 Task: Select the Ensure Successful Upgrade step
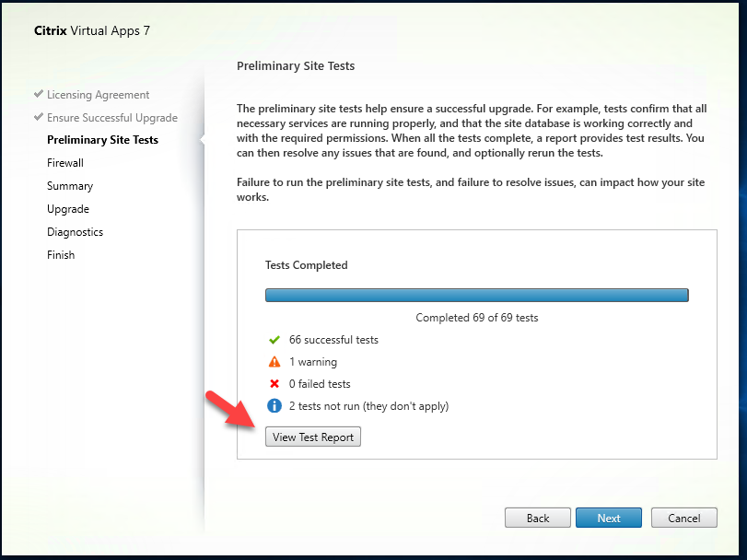coord(112,118)
